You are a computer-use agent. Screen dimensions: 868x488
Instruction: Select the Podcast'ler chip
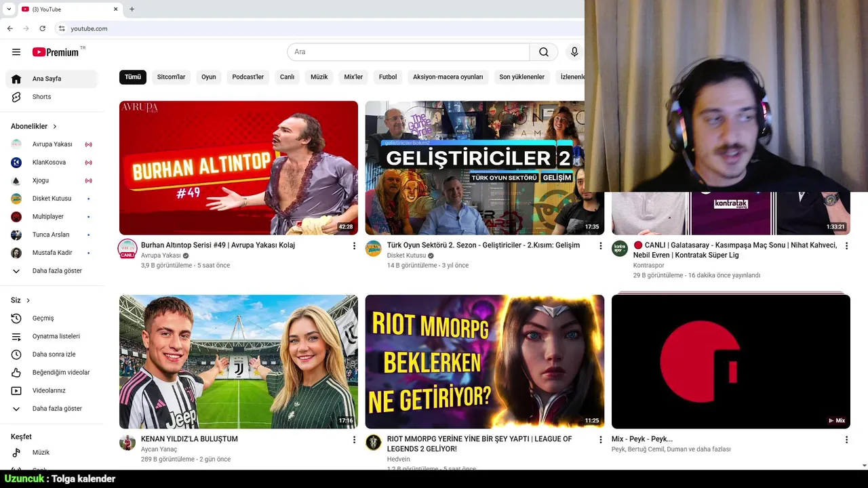click(248, 77)
